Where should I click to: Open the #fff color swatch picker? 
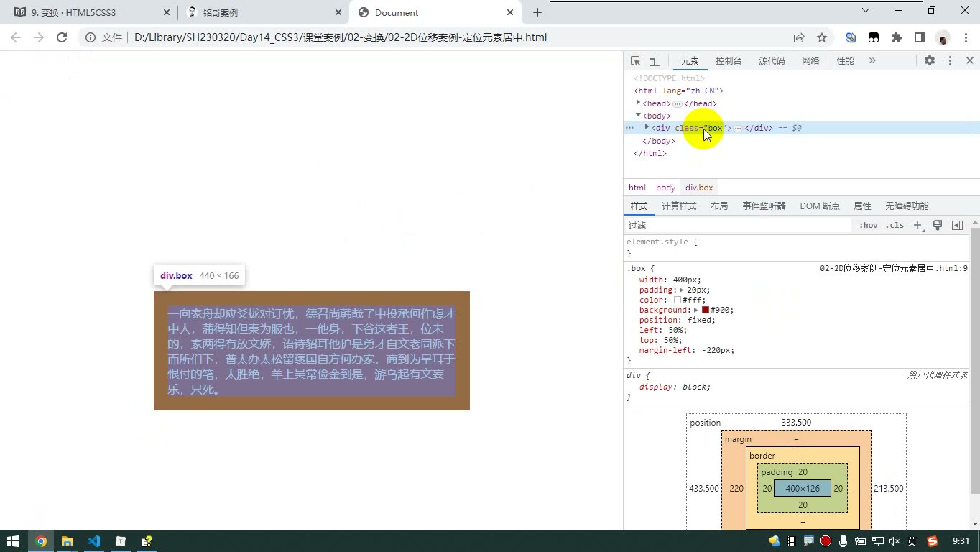pos(678,300)
